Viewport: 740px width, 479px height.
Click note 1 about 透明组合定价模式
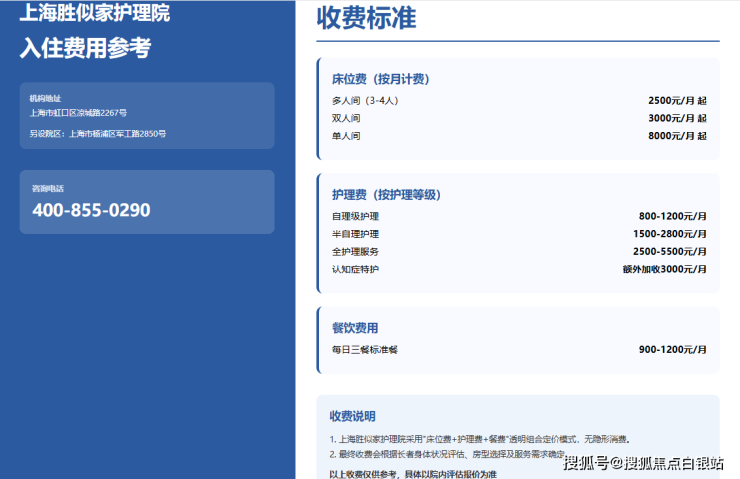tap(479, 439)
